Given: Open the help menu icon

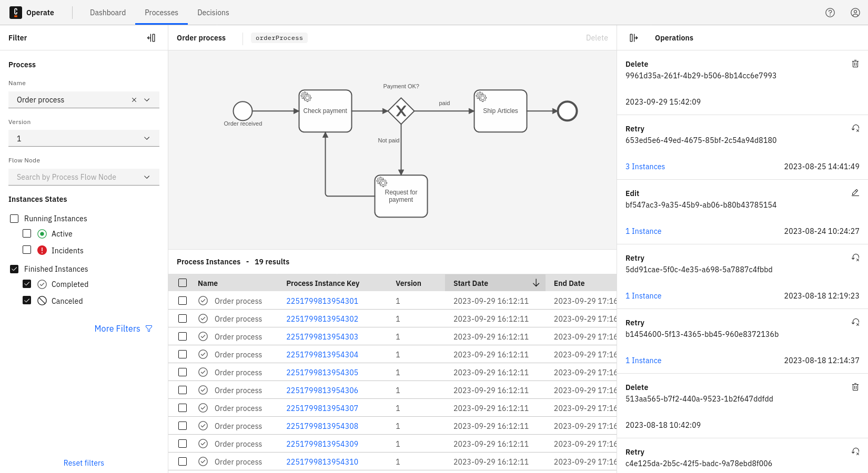Looking at the screenshot, I should [x=830, y=13].
